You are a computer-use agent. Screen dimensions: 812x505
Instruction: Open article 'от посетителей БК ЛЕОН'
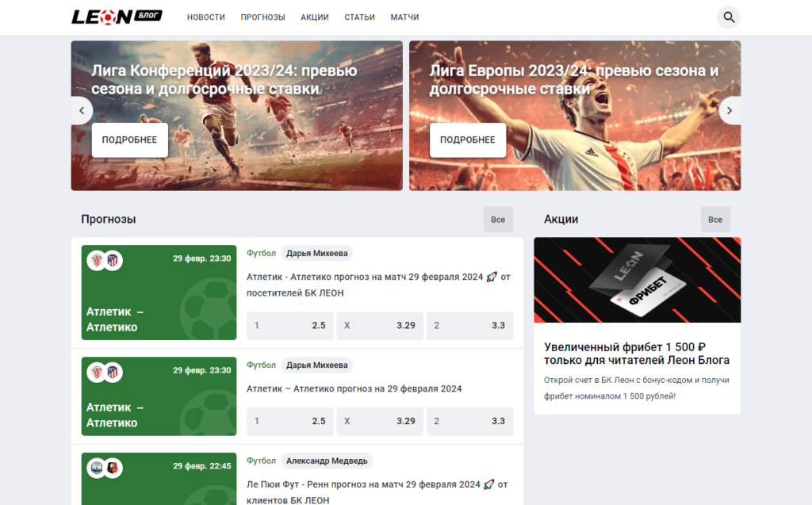(378, 285)
